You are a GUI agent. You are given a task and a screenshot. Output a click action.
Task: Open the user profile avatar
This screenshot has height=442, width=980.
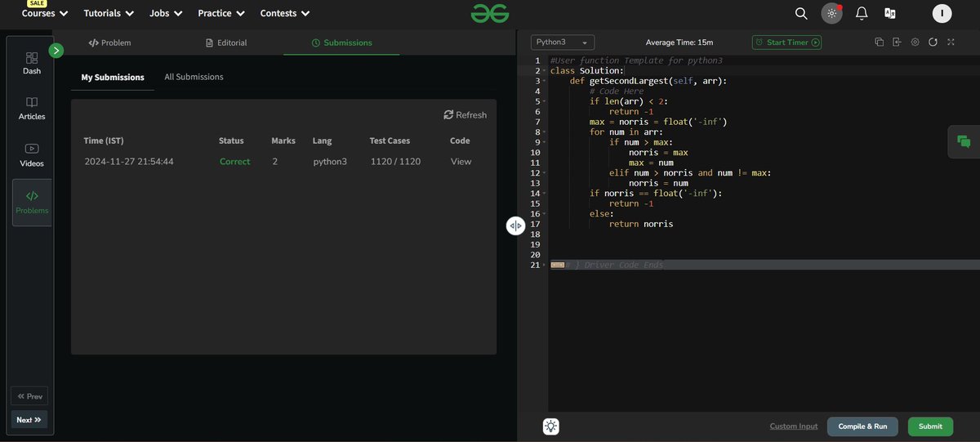[x=942, y=13]
